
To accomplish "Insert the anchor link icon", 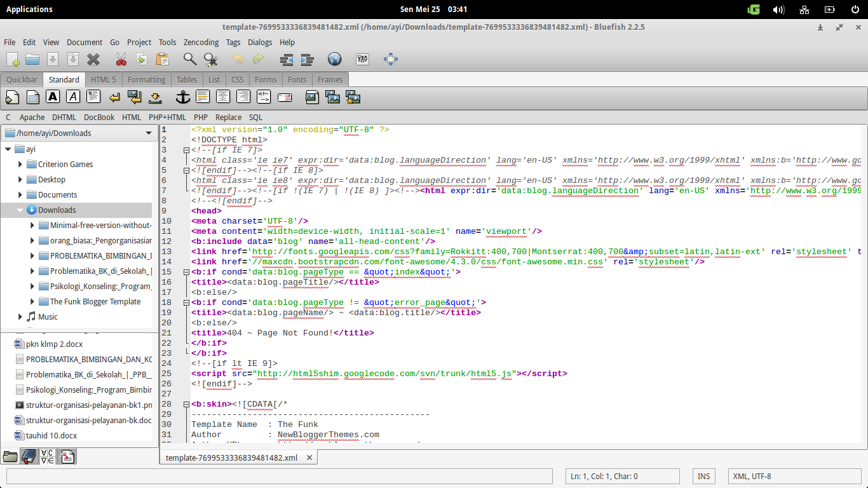I will coord(182,97).
